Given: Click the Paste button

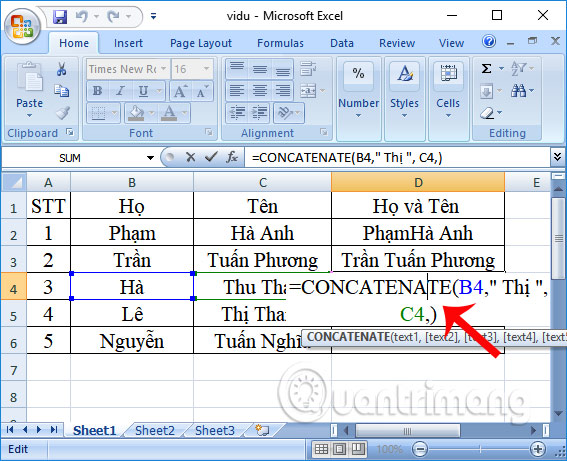Looking at the screenshot, I should point(29,85).
